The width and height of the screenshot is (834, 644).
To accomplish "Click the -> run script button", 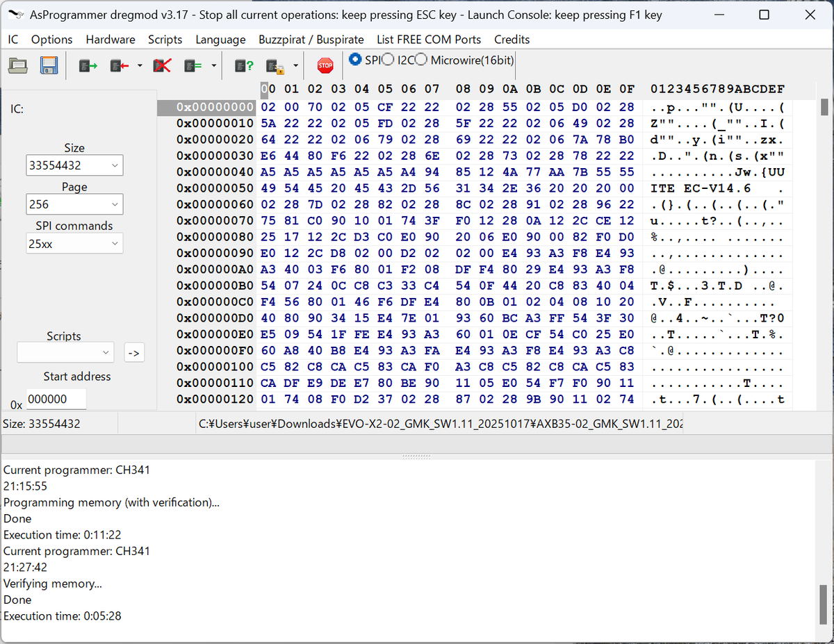I will 134,353.
